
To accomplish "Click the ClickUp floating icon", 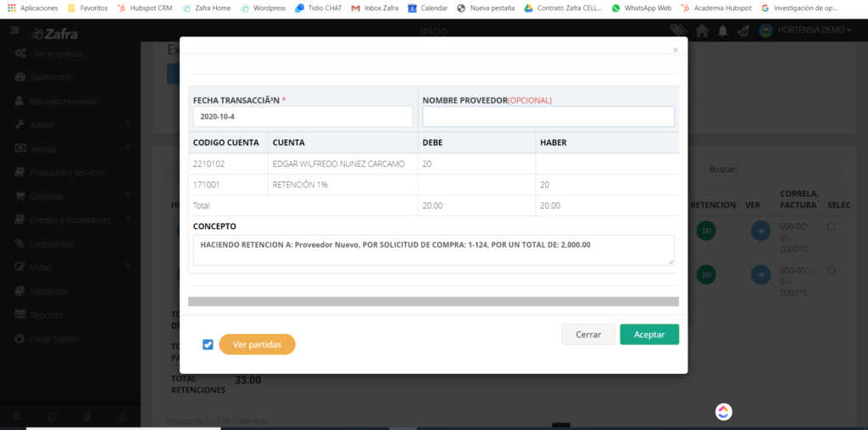I will pos(724,411).
